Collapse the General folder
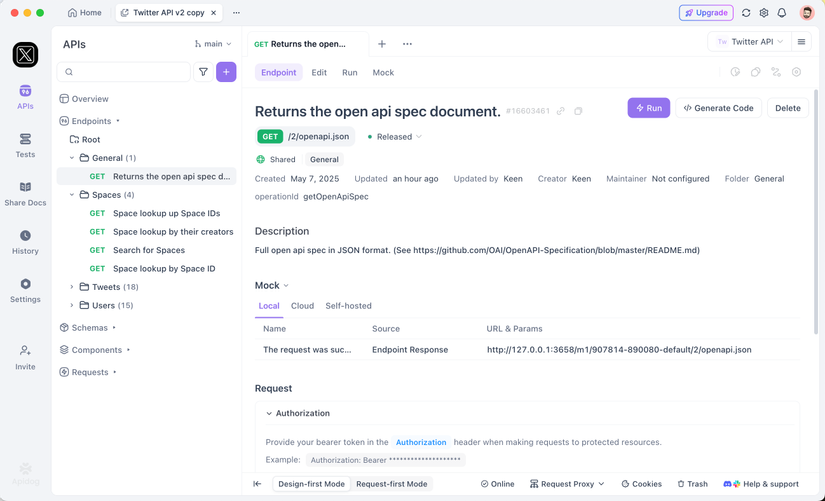 (72, 158)
